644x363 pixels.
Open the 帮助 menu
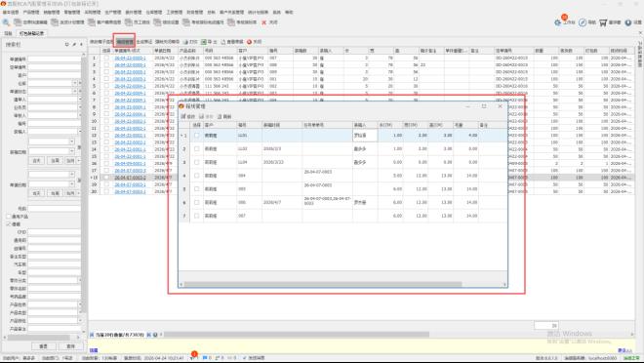coord(289,13)
